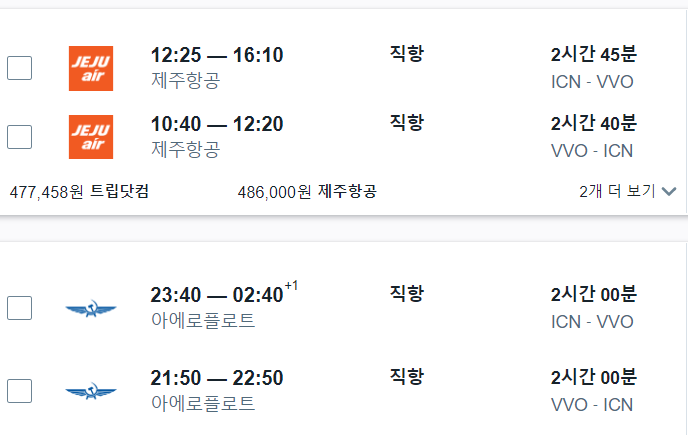Screen dimensions: 688x435
Task: Click 아에로플로트 airline name under 21:50 flight
Action: coord(203,404)
